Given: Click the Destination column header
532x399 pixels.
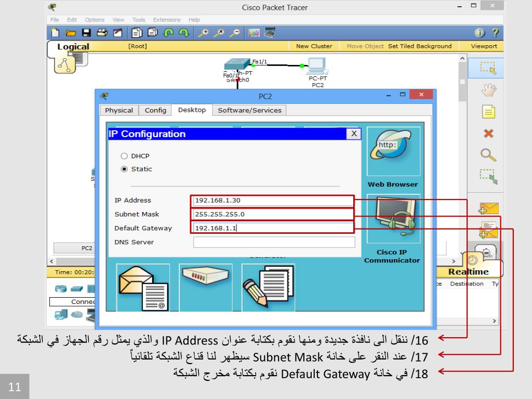Looking at the screenshot, I should (x=467, y=284).
